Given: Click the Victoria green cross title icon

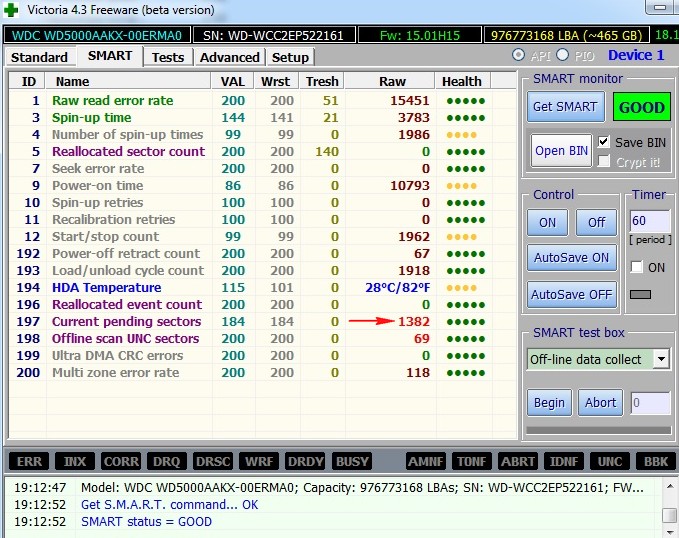Looking at the screenshot, I should pyautogui.click(x=11, y=10).
